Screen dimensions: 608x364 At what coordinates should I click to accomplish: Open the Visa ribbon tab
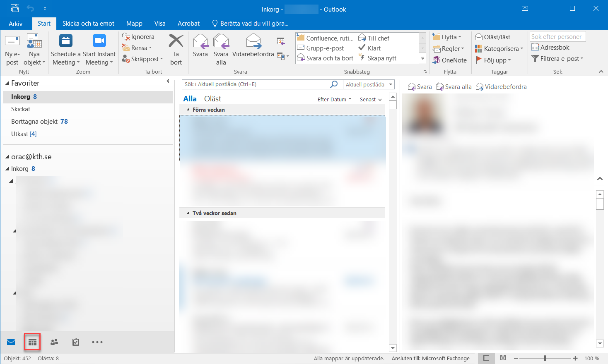click(159, 24)
